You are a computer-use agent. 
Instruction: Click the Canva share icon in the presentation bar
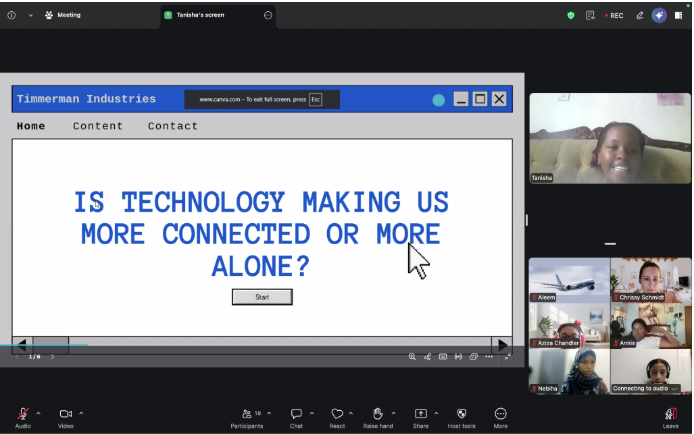click(x=427, y=357)
